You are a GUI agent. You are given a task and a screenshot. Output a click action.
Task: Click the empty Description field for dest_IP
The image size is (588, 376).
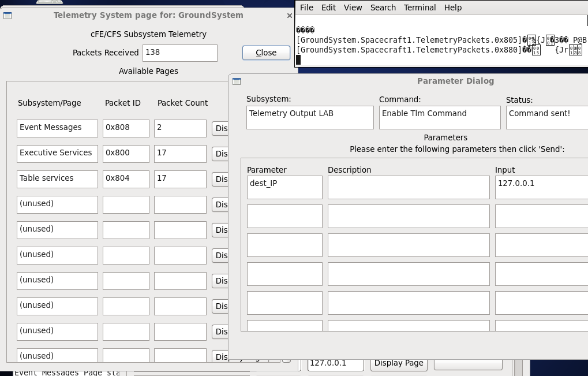(409, 187)
